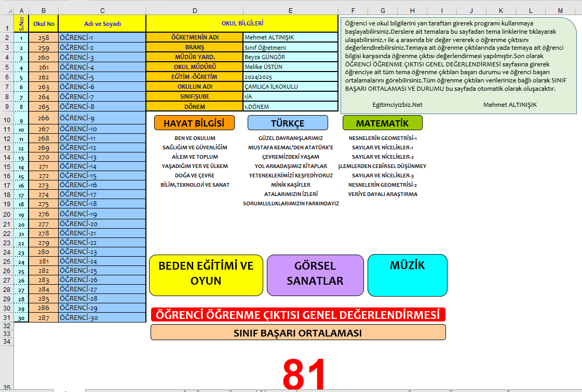Open DOĞA VE ÇEVRE theme link
Screen dimensions: 582x392
(195, 175)
